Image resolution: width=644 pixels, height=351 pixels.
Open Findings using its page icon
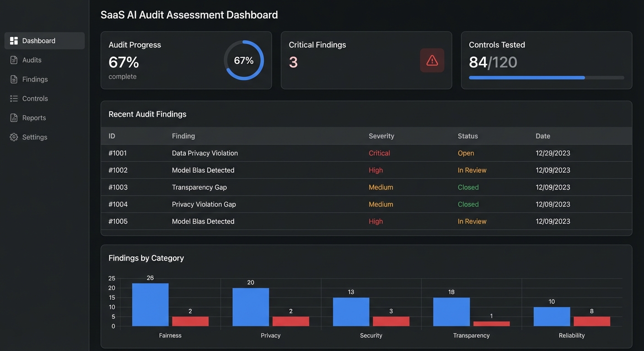[13, 79]
